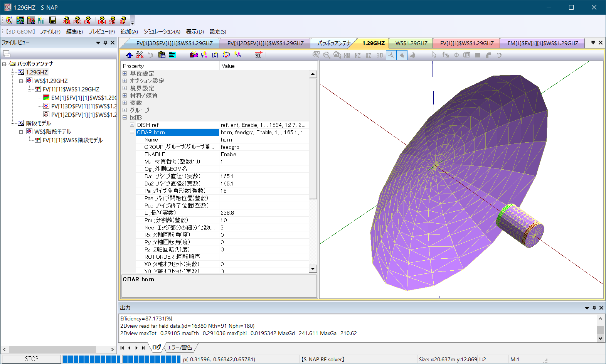The image size is (606, 364).
Task: Click the L ;長さ value 238.8
Action: point(264,213)
